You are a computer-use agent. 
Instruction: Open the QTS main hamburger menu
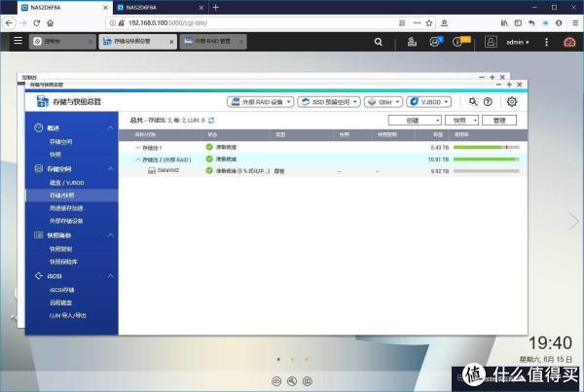[15, 42]
